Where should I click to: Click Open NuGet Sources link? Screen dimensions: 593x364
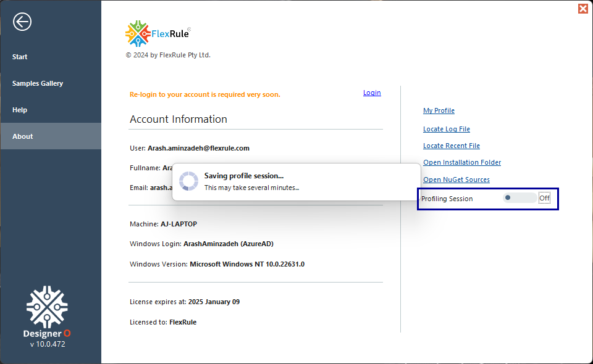(x=456, y=180)
